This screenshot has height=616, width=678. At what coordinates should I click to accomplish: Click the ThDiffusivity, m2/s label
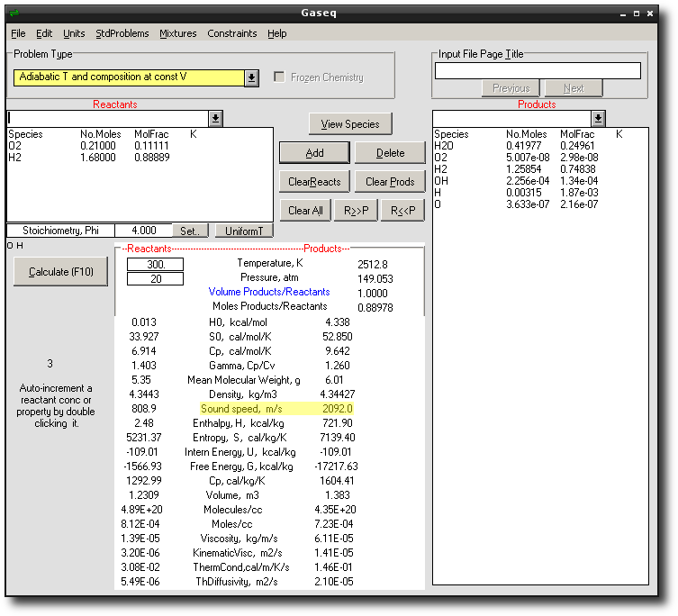[237, 582]
